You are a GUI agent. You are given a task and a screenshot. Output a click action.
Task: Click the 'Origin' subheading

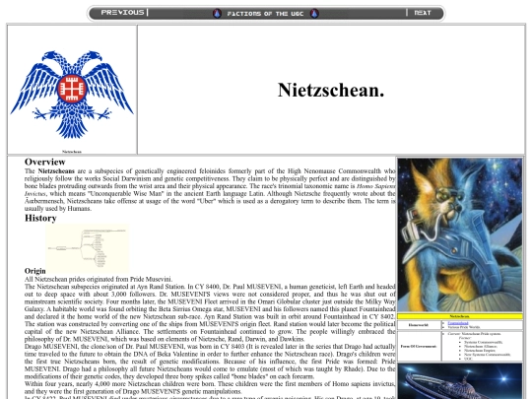(x=34, y=271)
